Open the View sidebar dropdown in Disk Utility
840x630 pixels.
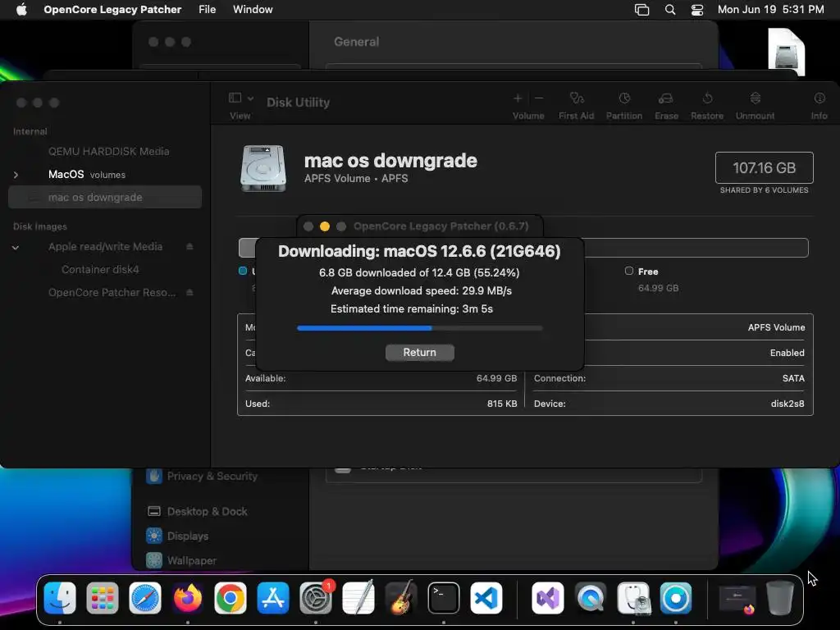click(x=240, y=98)
